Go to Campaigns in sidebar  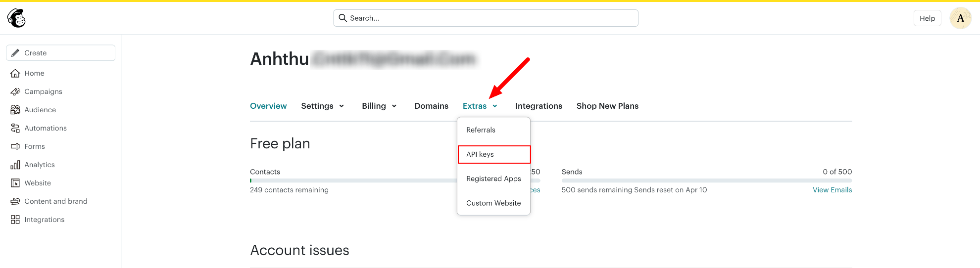(x=43, y=91)
